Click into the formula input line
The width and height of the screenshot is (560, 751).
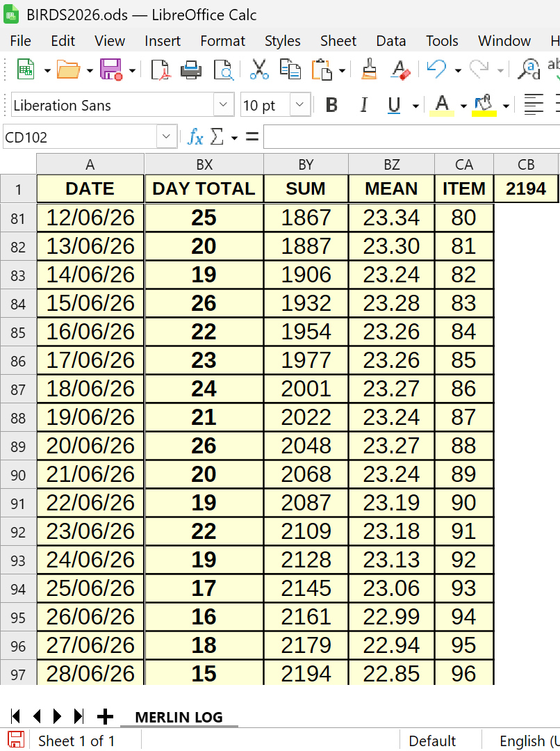click(x=411, y=137)
